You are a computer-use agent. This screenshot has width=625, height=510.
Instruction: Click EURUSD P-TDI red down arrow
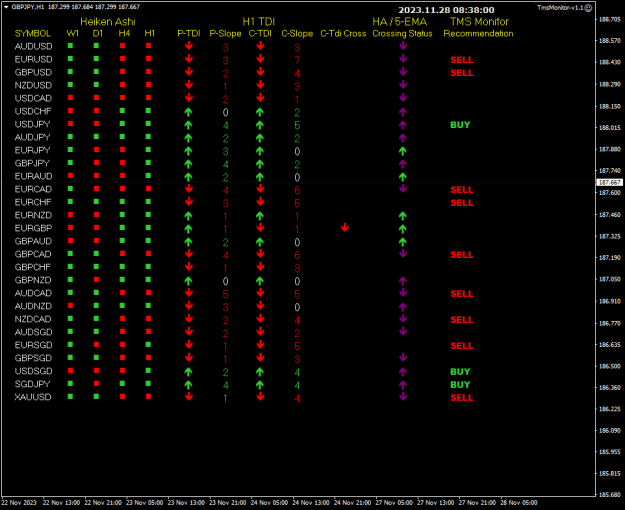pyautogui.click(x=189, y=59)
